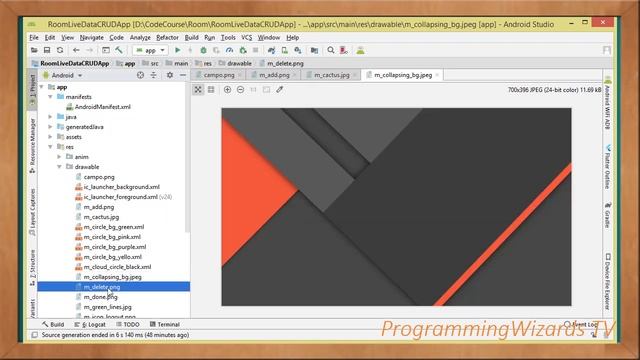Viewport: 640px width, 360px height.
Task: Open the Build menu
Action: point(191,38)
